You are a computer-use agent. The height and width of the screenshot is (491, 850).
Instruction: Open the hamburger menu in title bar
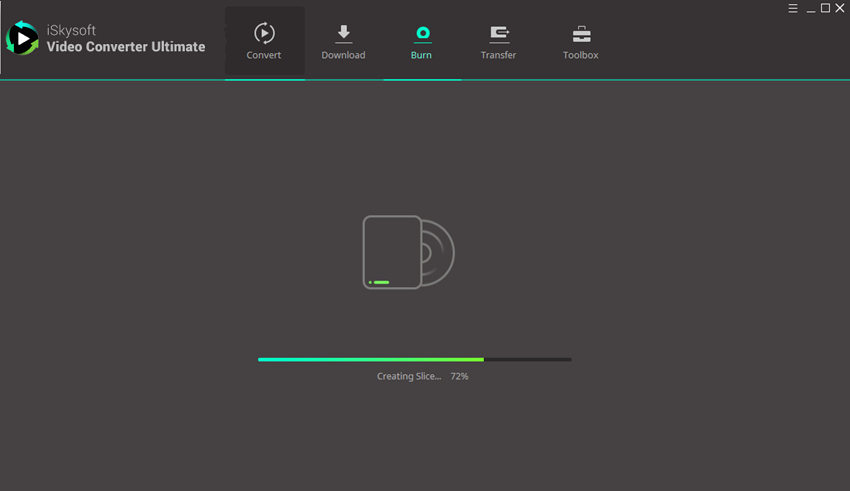click(x=793, y=8)
